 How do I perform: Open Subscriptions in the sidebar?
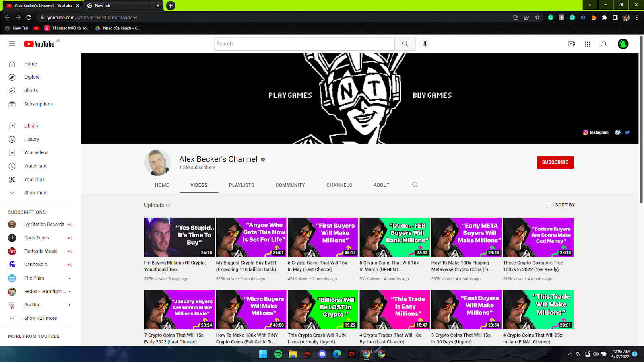tap(37, 104)
